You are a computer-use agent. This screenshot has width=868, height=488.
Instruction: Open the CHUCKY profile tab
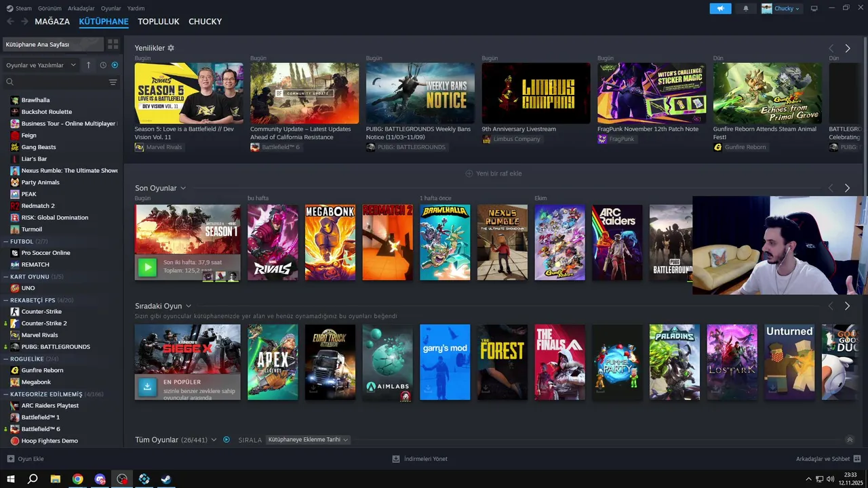(205, 22)
